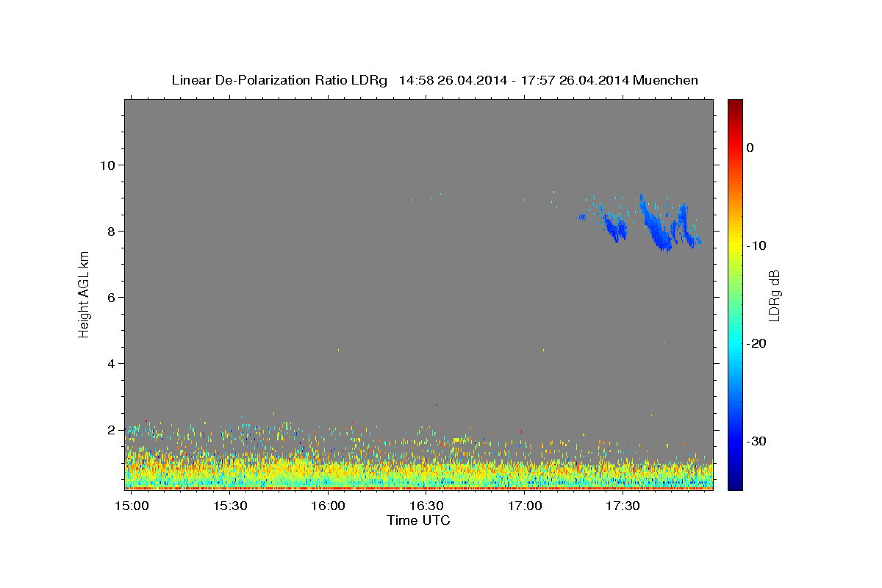
Task: Click the 'Muenchen' location label in title
Action: pyautogui.click(x=666, y=80)
